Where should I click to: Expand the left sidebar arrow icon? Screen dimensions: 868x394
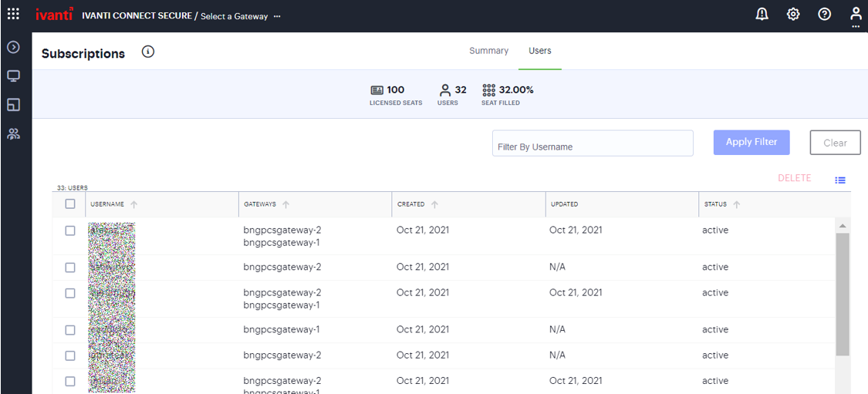(x=13, y=48)
